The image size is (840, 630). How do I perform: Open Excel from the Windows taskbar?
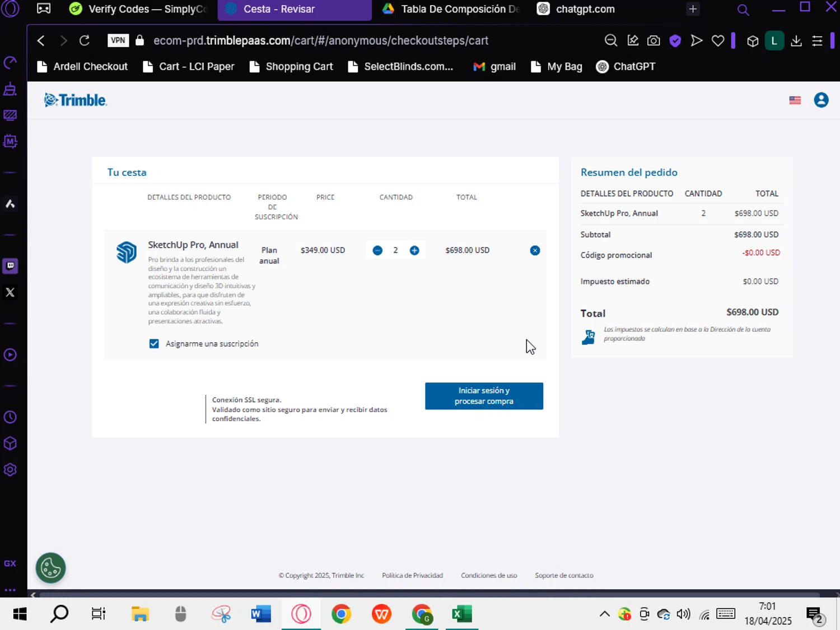(462, 614)
